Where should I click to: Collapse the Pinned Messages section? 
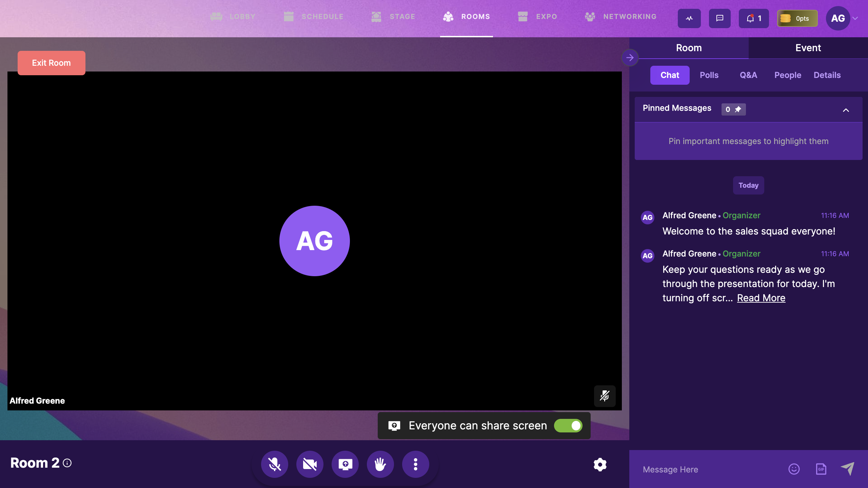(x=846, y=110)
